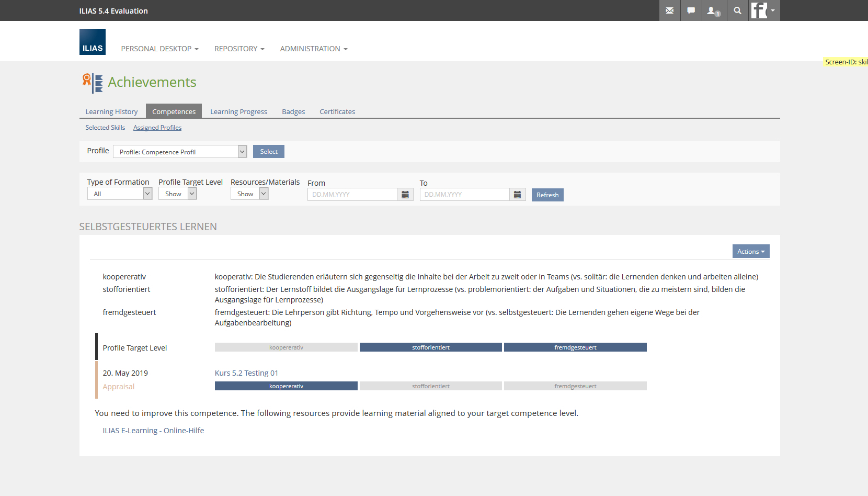Switch to the Badges tab
The width and height of the screenshot is (868, 496).
click(293, 111)
